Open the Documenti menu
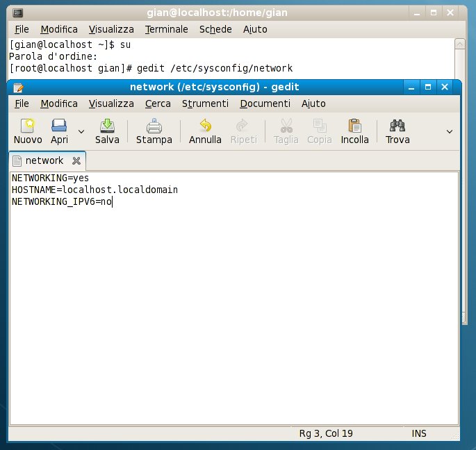This screenshot has width=476, height=450. [265, 103]
